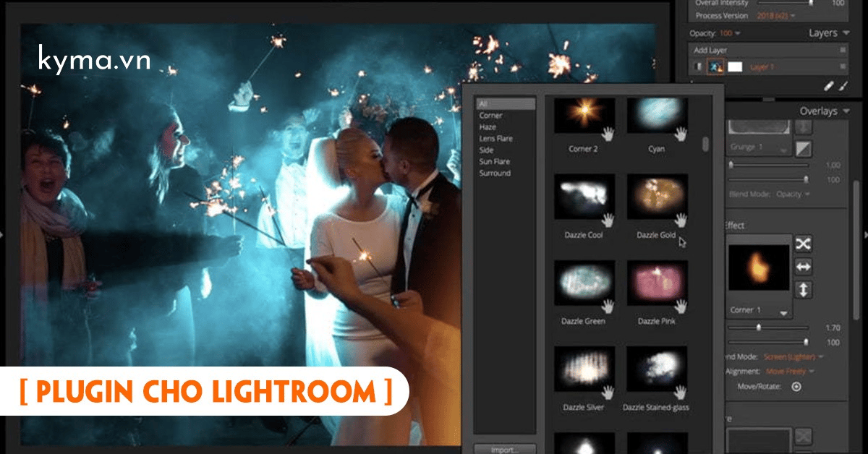The height and width of the screenshot is (454, 868).
Task: Click the invert icon beside Grunge 1
Action: coord(803,148)
